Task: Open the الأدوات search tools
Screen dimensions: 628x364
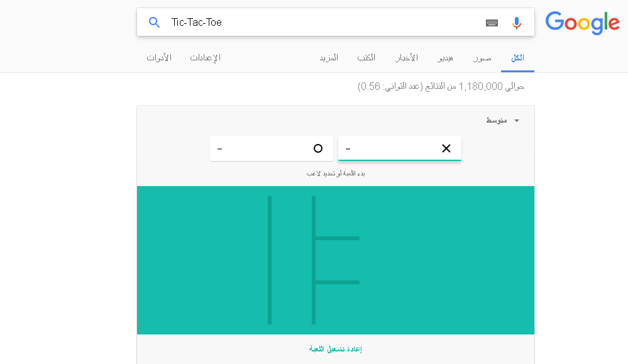Action: (159, 58)
